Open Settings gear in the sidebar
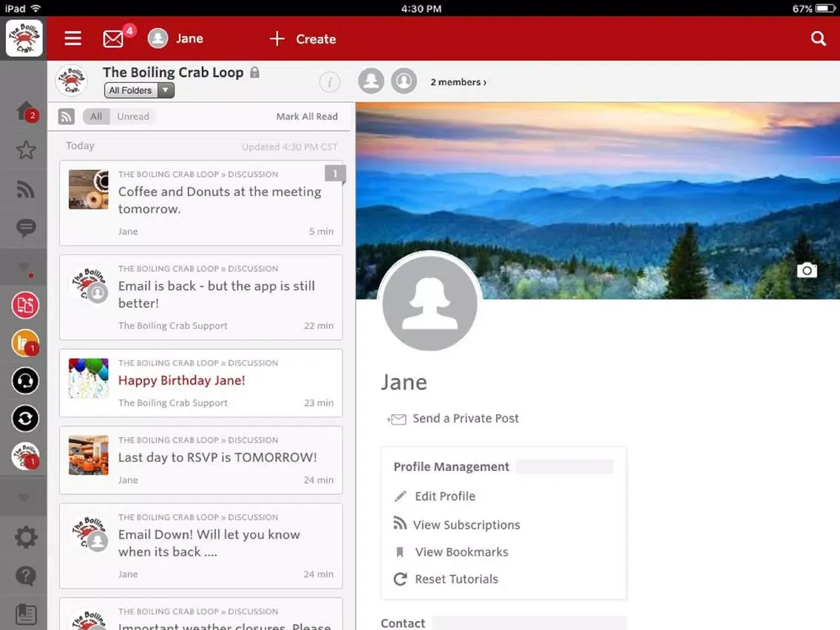The width and height of the screenshot is (840, 630). click(x=26, y=537)
